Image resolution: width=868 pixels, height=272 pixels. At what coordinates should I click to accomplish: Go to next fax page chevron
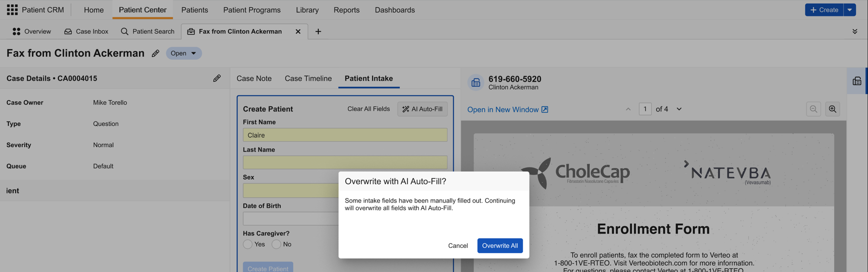(x=679, y=109)
